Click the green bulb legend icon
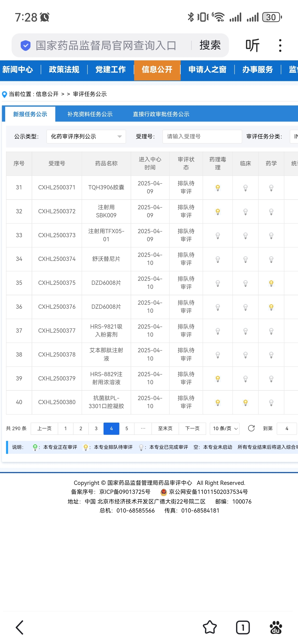Screen dimensions: 298x644 (35, 447)
